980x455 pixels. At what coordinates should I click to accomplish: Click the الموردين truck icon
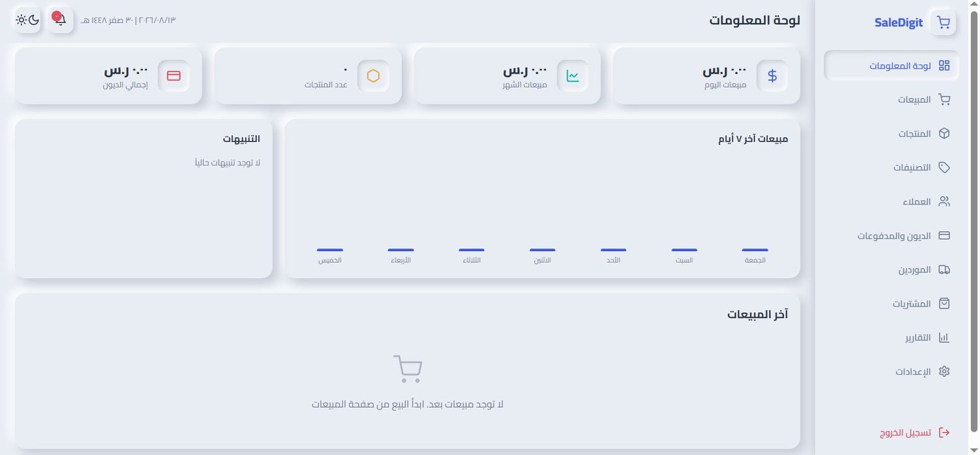pyautogui.click(x=944, y=269)
